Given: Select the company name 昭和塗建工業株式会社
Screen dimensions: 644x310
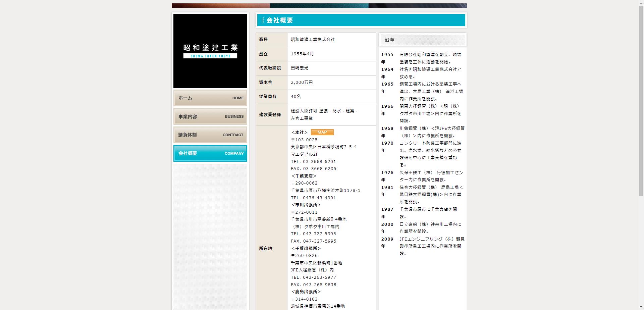Looking at the screenshot, I should 313,39.
